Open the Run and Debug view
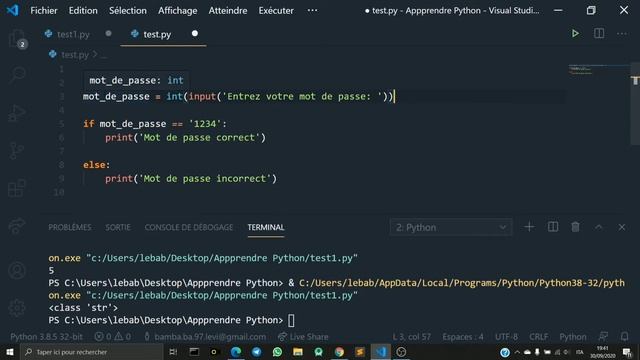640x360 pixels. click(17, 113)
